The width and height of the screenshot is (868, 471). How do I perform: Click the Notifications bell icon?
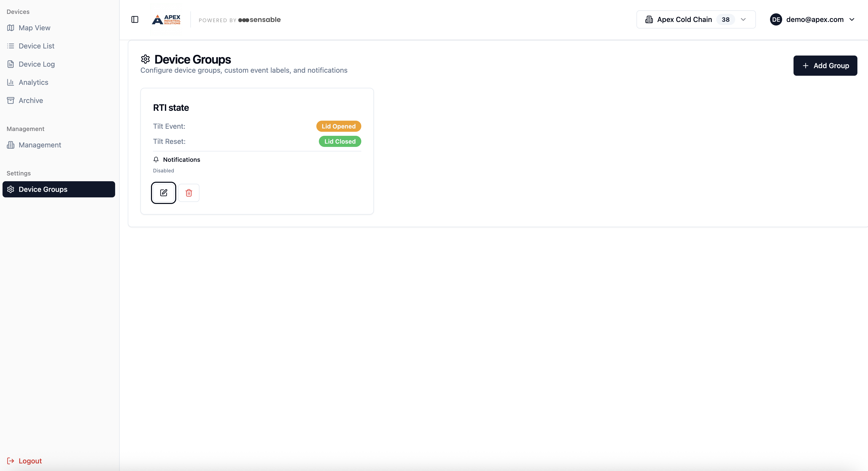(x=156, y=159)
